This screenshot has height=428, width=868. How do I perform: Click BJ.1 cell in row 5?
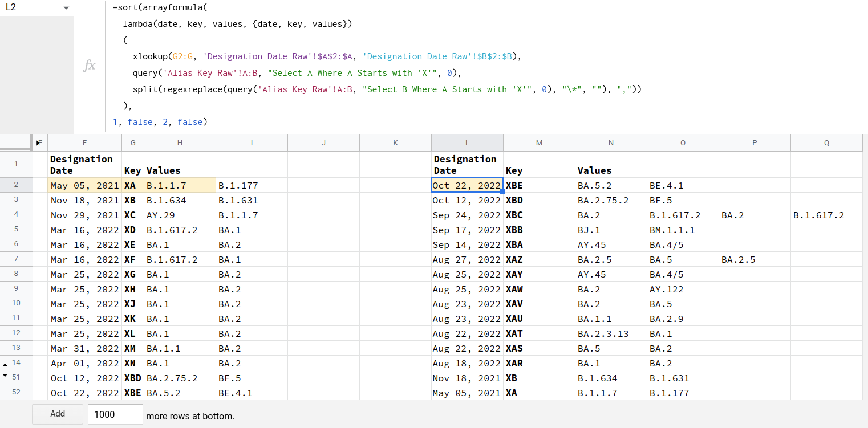coord(611,230)
